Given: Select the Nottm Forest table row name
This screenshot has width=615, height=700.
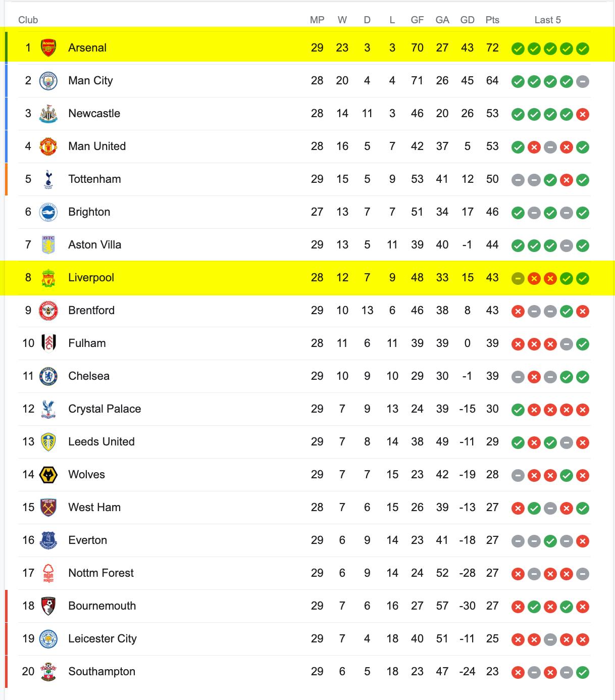Looking at the screenshot, I should pos(101,573).
